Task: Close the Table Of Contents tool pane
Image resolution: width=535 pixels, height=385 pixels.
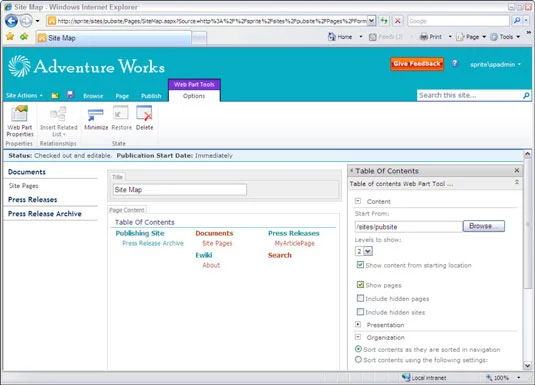Action: (x=517, y=170)
